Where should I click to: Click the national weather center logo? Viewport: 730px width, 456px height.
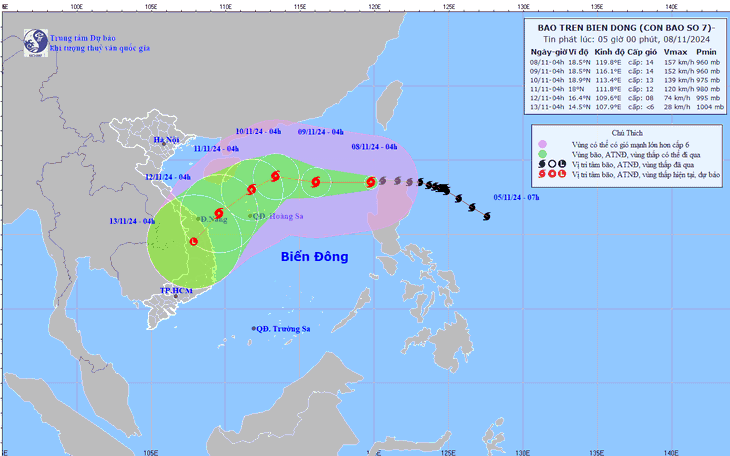(36, 43)
